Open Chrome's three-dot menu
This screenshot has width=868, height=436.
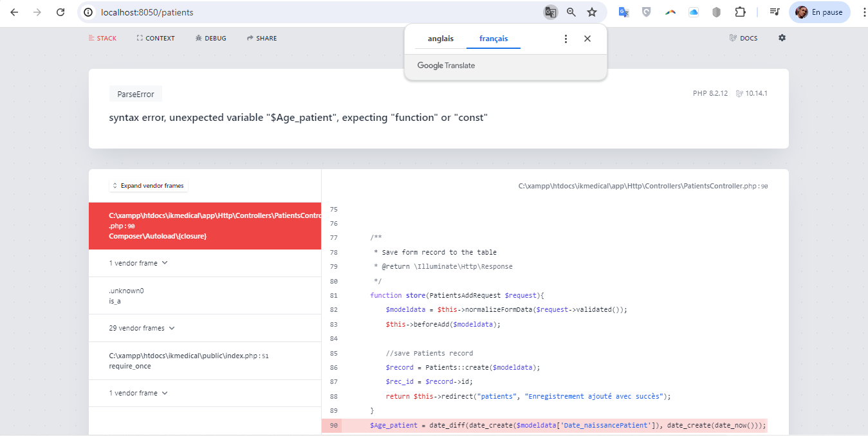point(863,12)
